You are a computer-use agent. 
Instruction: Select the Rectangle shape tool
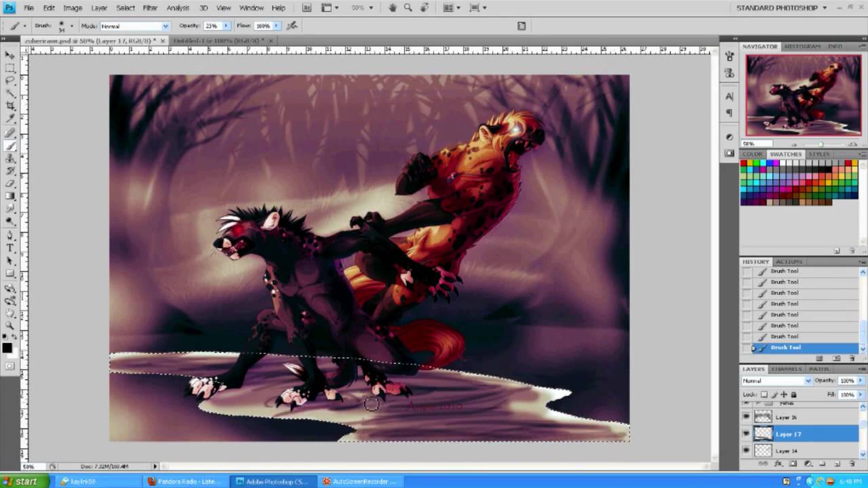10,274
